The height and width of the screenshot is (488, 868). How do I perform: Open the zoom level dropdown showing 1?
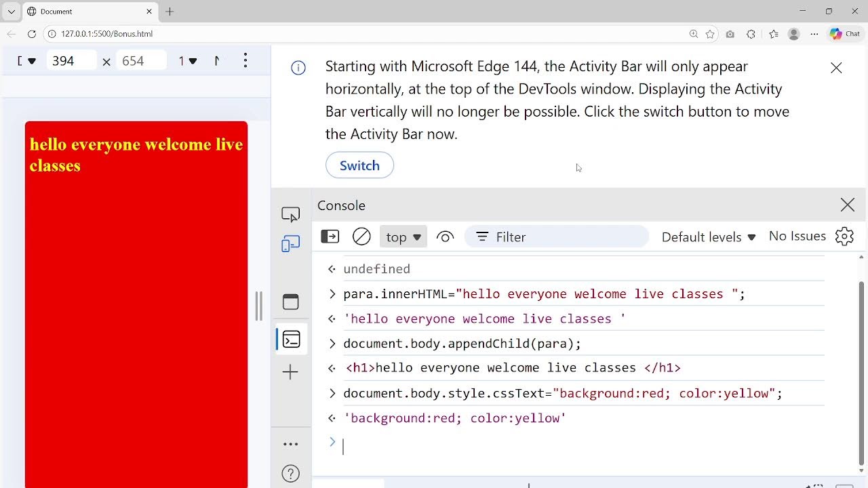[x=188, y=61]
